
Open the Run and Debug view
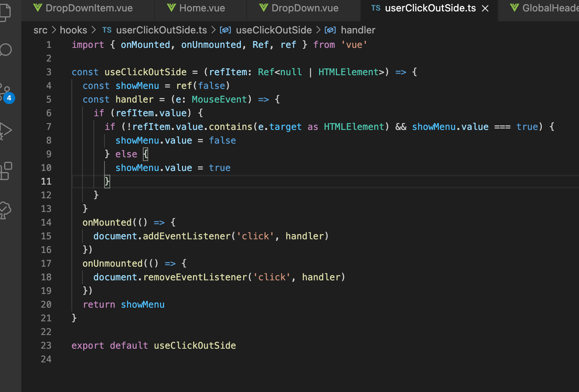click(5, 131)
